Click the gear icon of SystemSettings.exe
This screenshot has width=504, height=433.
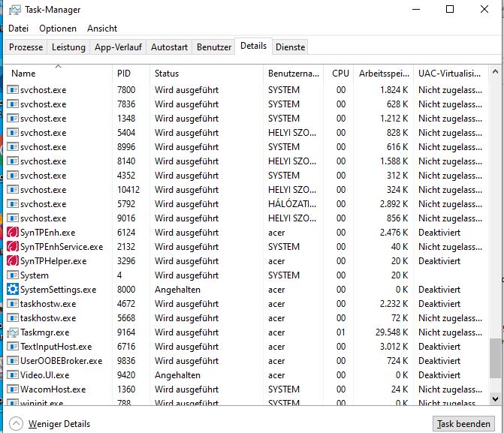point(13,290)
